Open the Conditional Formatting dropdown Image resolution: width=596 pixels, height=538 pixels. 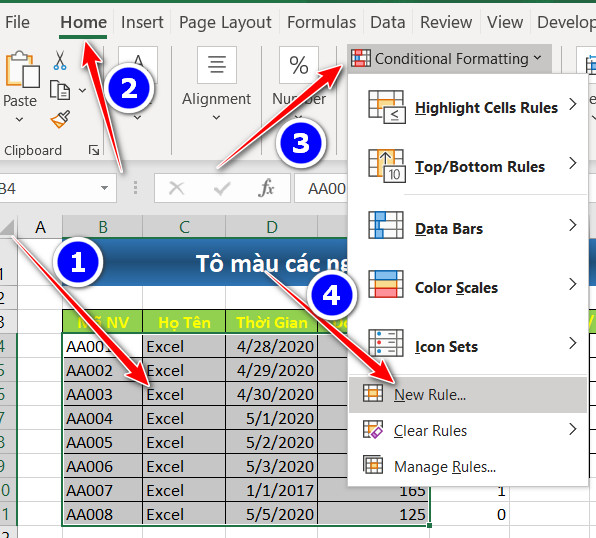(450, 59)
